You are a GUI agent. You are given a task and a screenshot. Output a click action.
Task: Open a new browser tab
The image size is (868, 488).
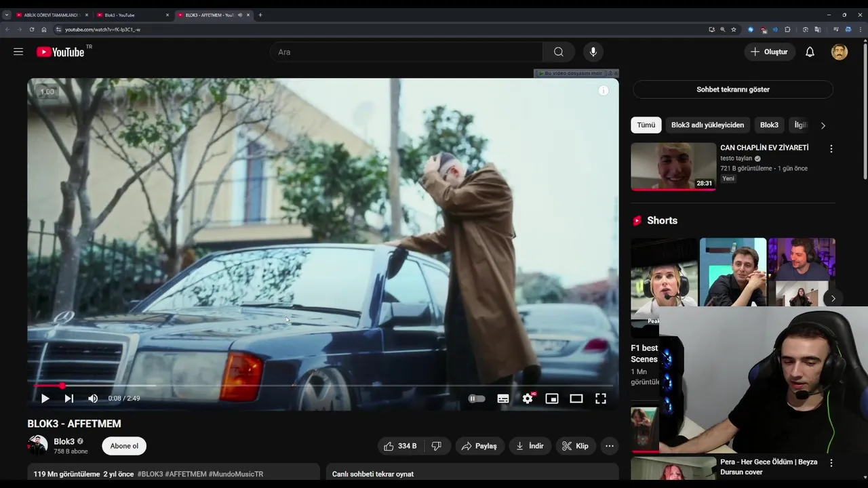(x=260, y=15)
